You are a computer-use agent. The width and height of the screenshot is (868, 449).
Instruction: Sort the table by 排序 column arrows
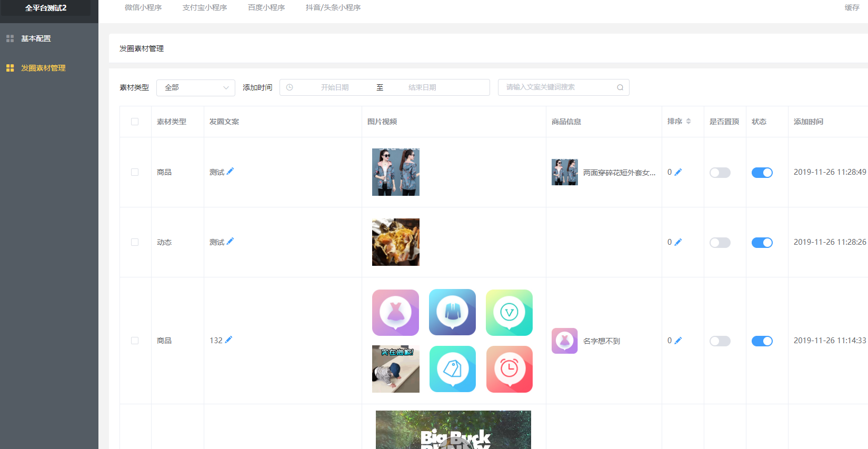point(689,121)
